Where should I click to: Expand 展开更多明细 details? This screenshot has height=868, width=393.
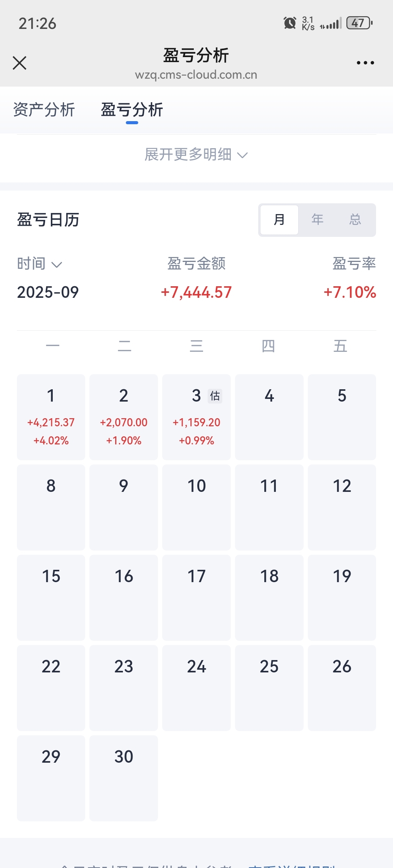[x=196, y=155]
